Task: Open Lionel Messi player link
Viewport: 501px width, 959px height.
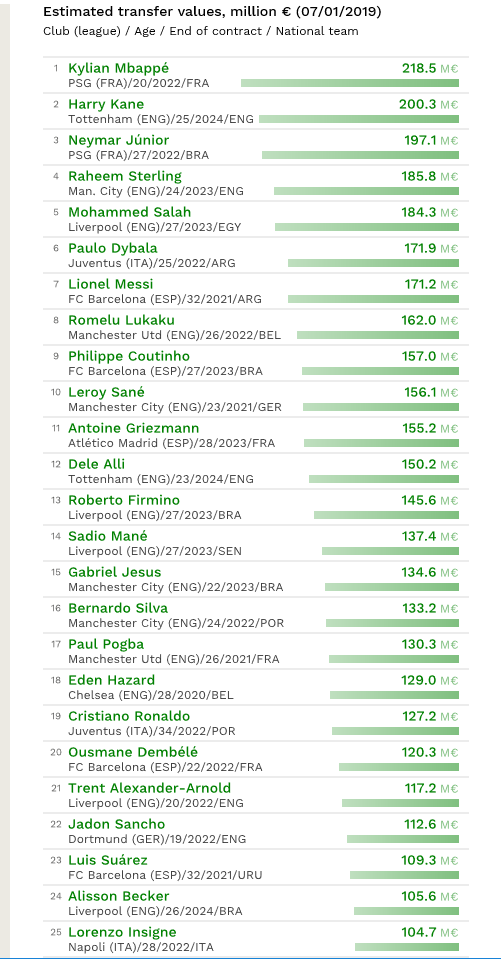Action: (x=111, y=284)
